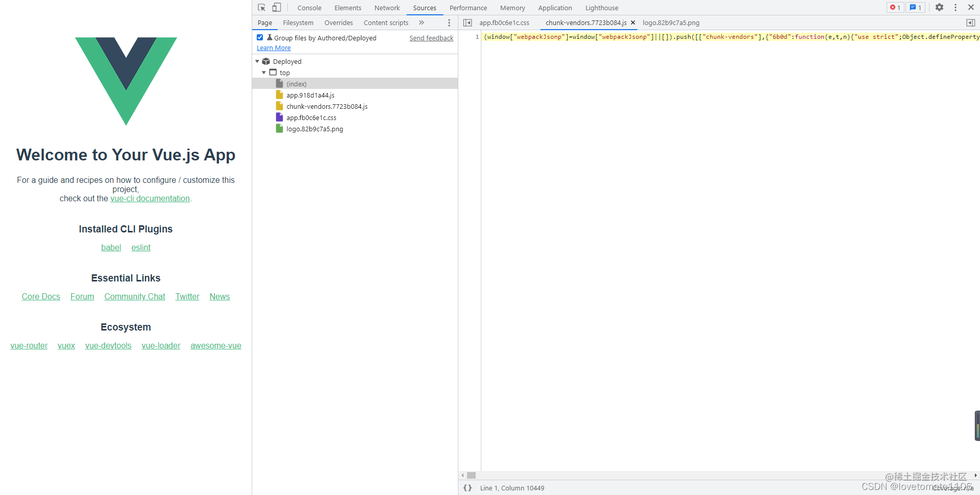Click the Send feedback link
Viewport: 980px width, 495px height.
click(x=431, y=38)
